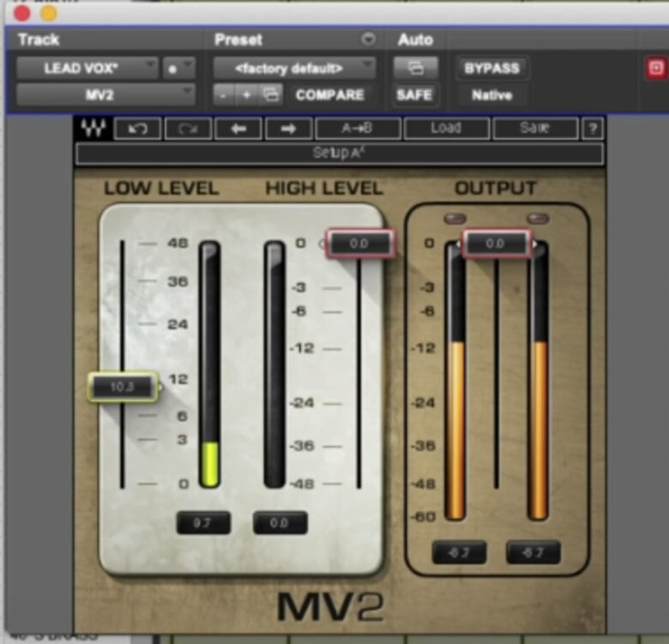Reset the right output peak readout
This screenshot has height=644, width=669.
tap(533, 553)
